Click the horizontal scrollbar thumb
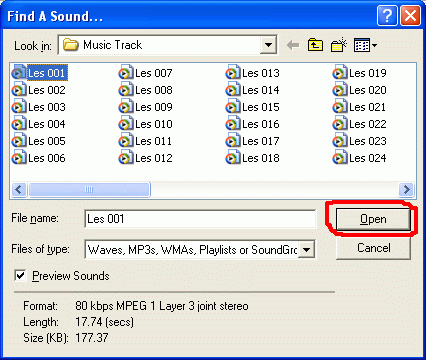 click(x=89, y=190)
